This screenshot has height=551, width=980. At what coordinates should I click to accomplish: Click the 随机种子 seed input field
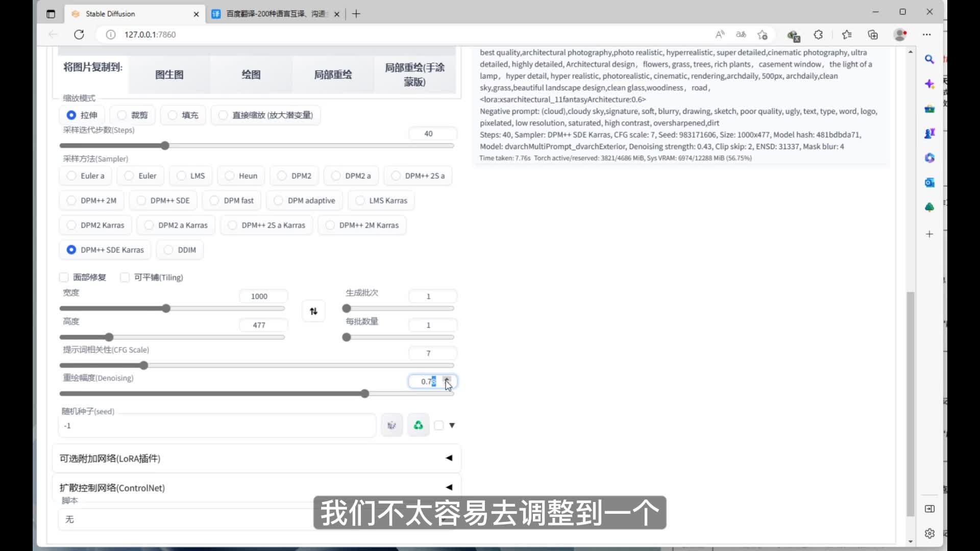pos(217,425)
